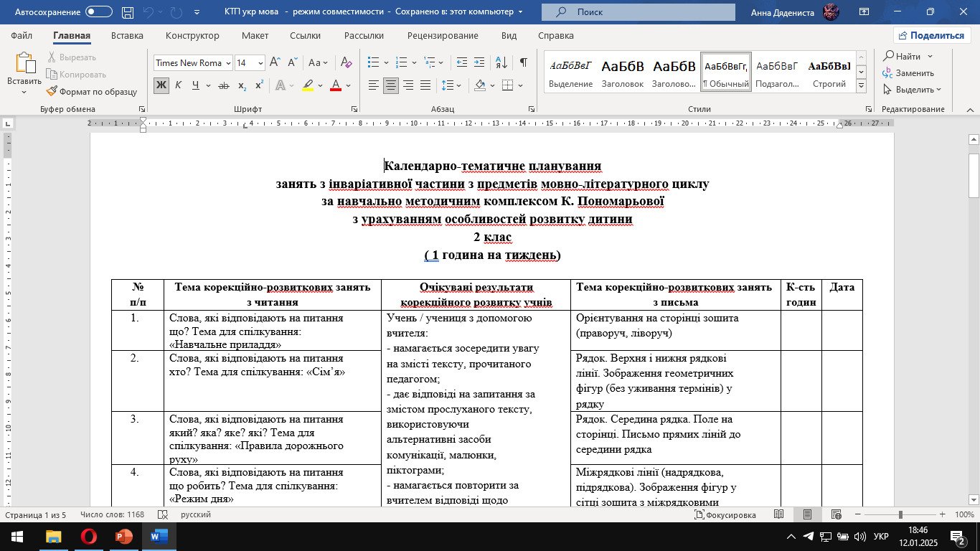Decrease paragraph indent
Screen dimensions: 980x551
pos(461,62)
